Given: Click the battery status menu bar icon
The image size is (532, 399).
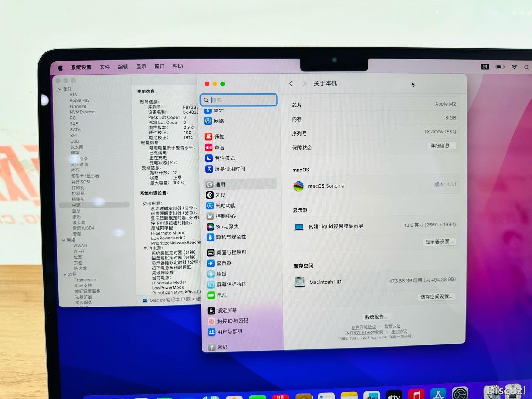Looking at the screenshot, I should tap(500, 67).
